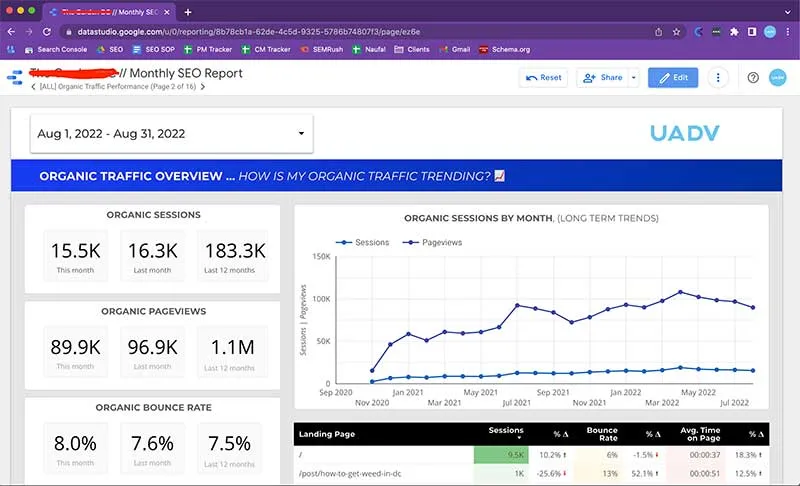
Task: Click the Data Studio logo icon
Action: tap(15, 77)
